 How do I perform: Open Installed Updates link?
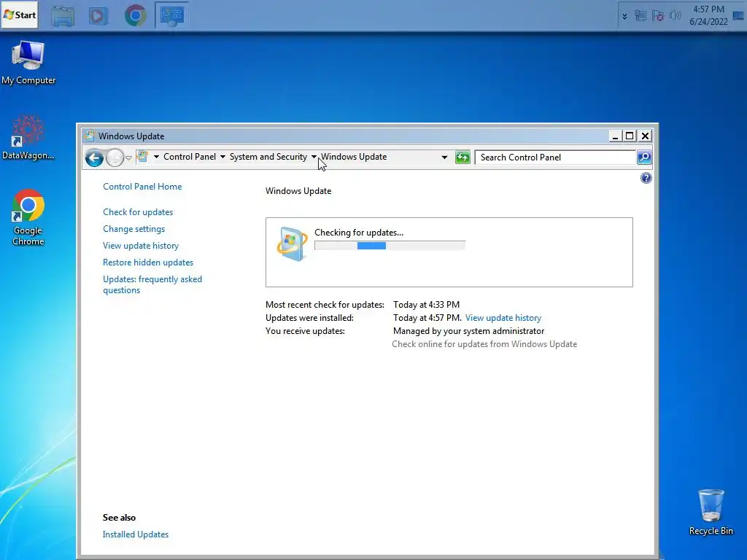coord(136,534)
